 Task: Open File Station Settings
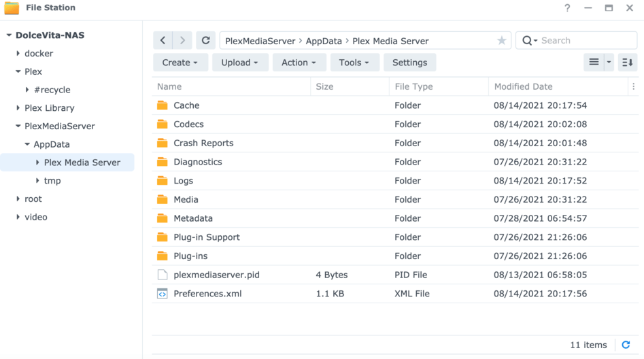409,63
